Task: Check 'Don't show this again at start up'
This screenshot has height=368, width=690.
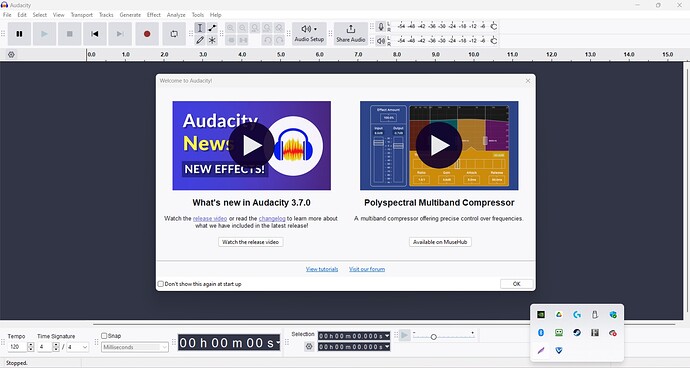Action: click(x=161, y=284)
